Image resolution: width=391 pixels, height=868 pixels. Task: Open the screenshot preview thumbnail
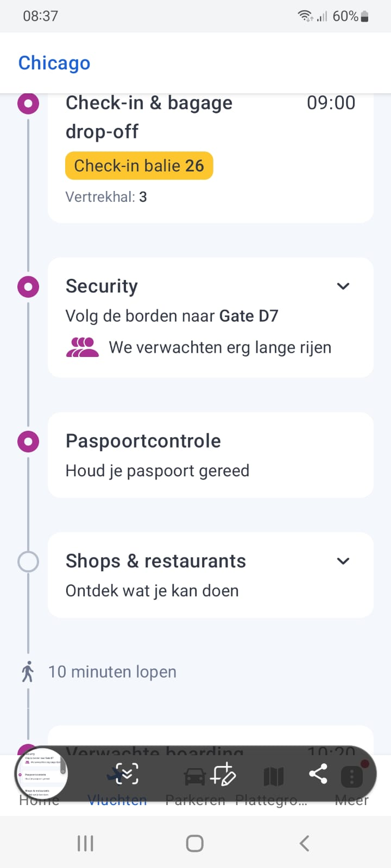41,775
